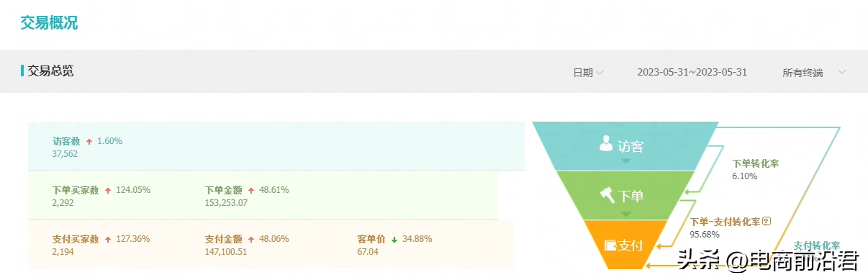Click the green 下单 funnel segment
This screenshot has height=280, width=868.
click(x=625, y=195)
